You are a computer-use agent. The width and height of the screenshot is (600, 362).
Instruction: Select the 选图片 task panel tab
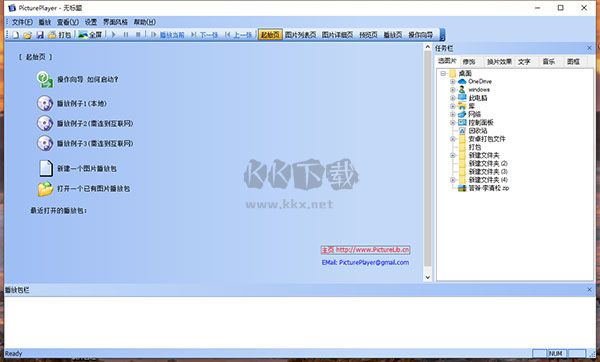447,61
